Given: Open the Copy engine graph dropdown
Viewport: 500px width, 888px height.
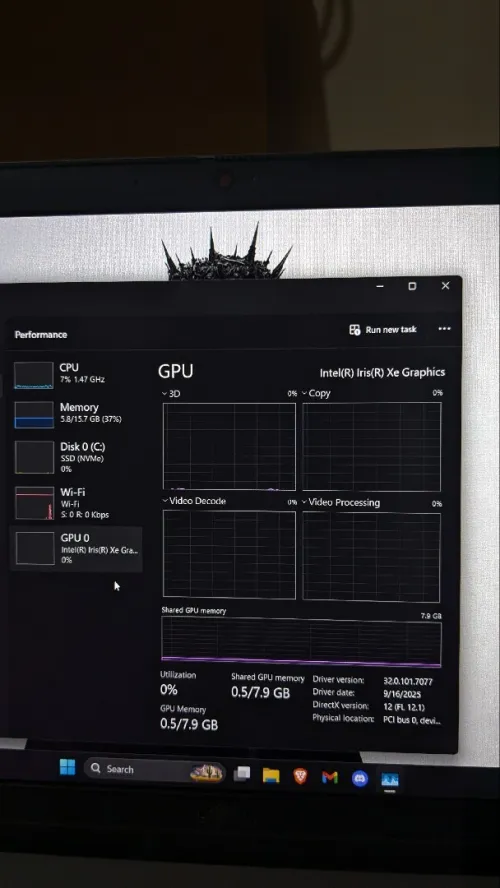Looking at the screenshot, I should [316, 394].
